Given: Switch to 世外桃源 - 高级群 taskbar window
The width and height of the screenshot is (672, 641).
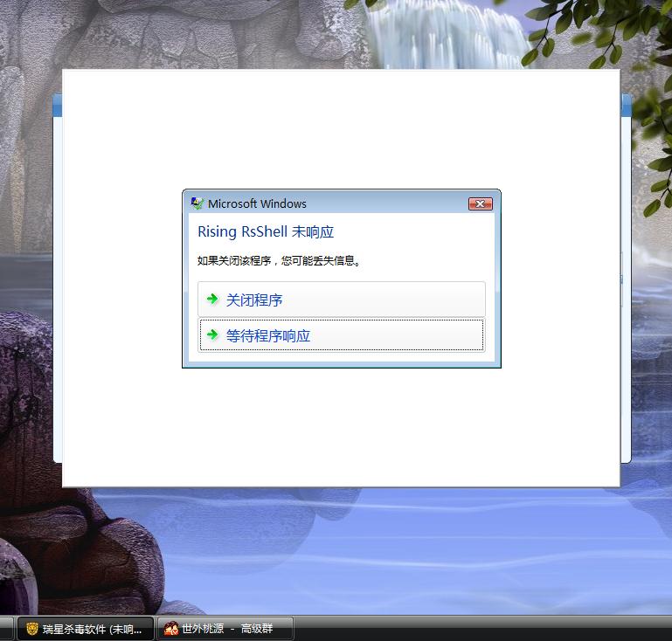Looking at the screenshot, I should pos(225,629).
